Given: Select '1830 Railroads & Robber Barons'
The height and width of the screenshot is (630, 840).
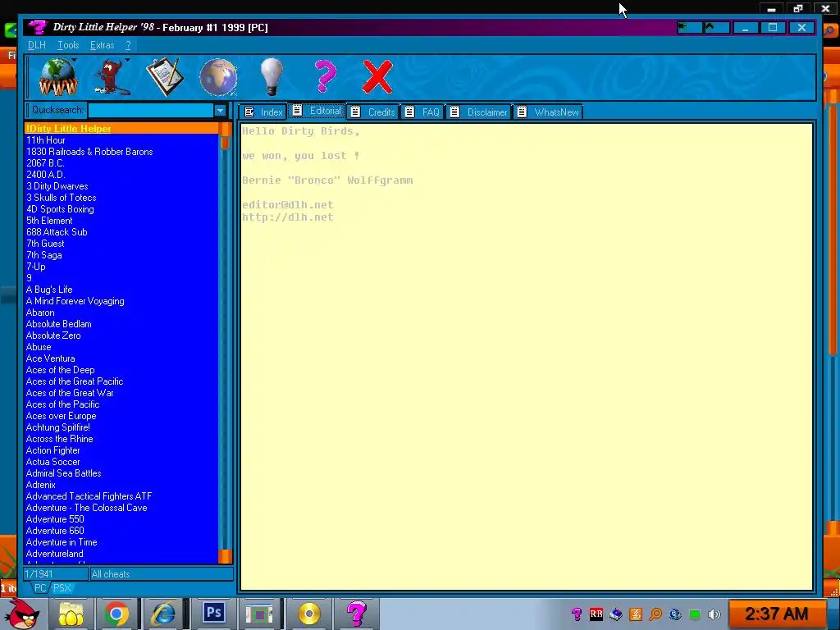Looking at the screenshot, I should pos(121,152).
